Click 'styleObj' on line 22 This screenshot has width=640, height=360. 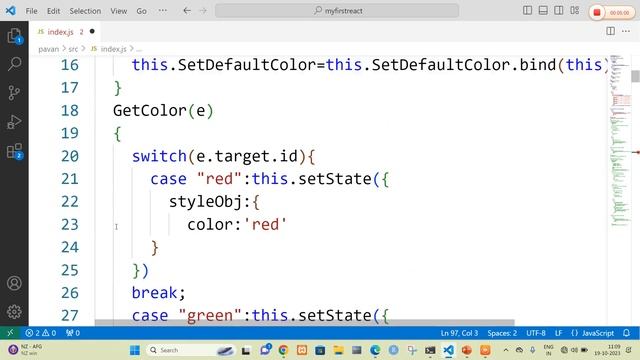tap(205, 202)
